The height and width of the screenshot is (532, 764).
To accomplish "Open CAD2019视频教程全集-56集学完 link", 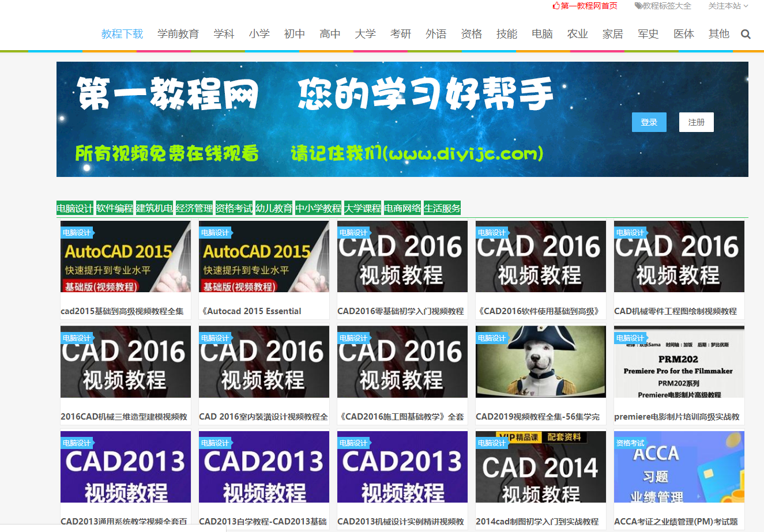I will tap(537, 417).
